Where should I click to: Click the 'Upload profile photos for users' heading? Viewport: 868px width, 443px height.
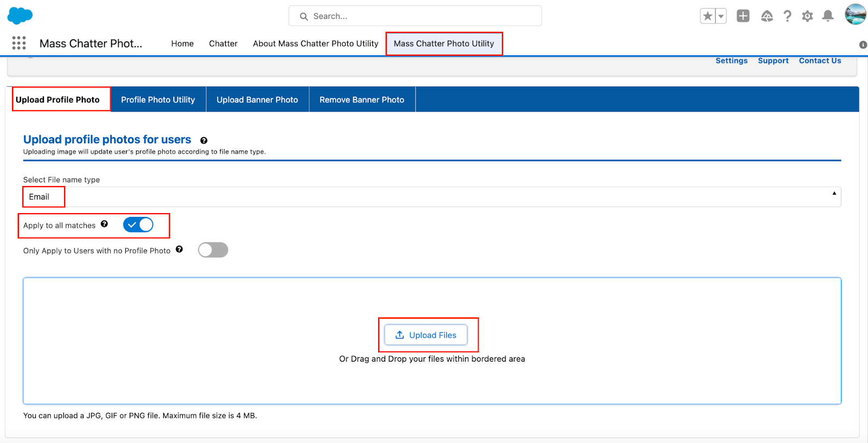coord(107,139)
